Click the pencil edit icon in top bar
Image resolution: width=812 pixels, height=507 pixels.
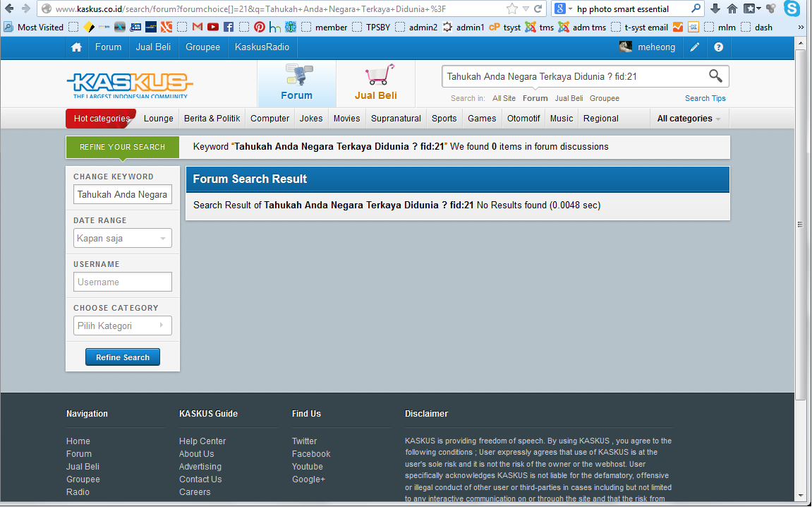[x=695, y=47]
